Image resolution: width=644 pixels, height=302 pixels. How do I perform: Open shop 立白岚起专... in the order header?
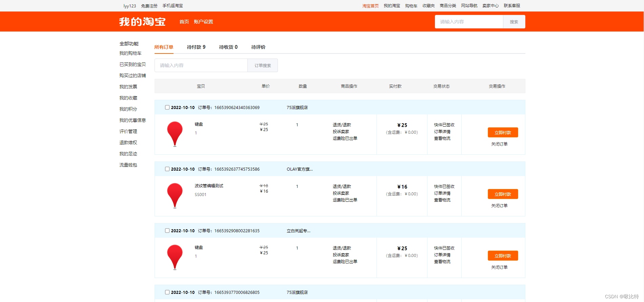point(298,231)
